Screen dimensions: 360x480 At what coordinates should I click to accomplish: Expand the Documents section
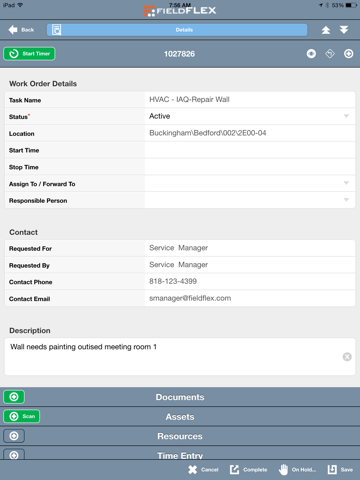180,397
